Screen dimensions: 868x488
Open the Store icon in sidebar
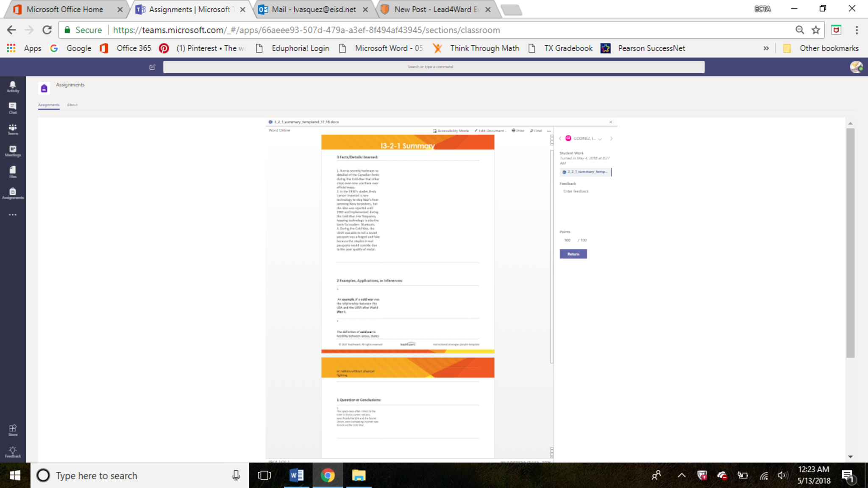tap(13, 430)
